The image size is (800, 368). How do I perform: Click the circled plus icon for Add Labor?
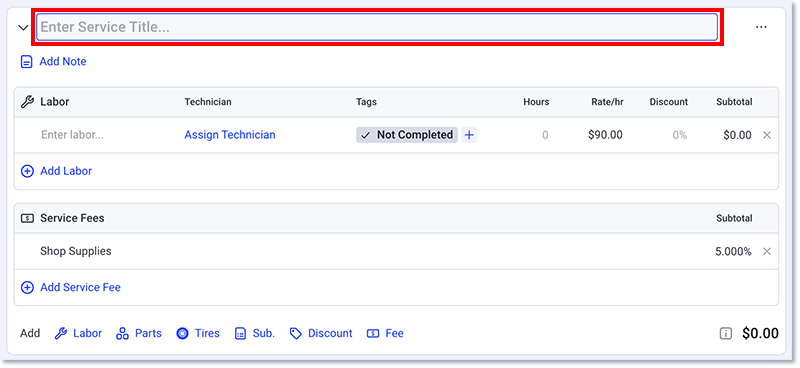pos(27,171)
